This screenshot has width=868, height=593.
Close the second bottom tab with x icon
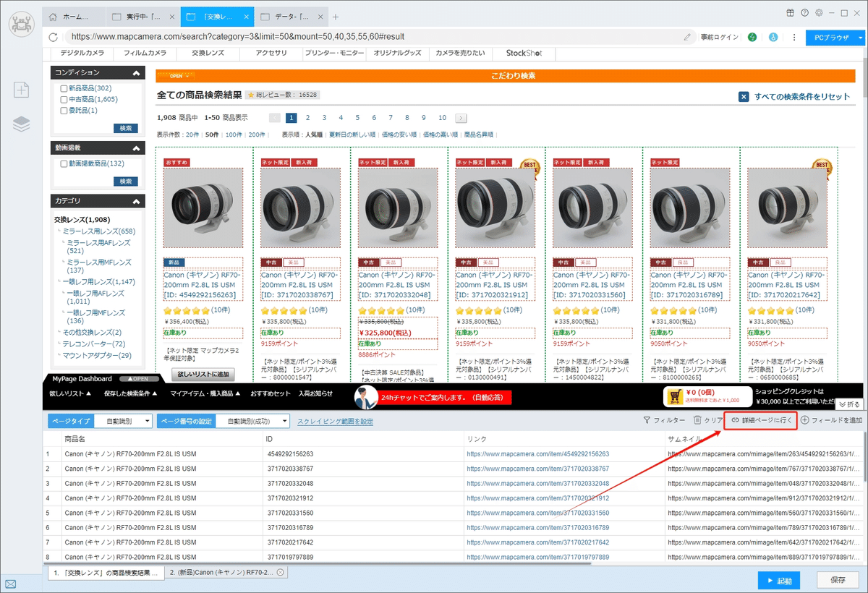click(x=280, y=572)
